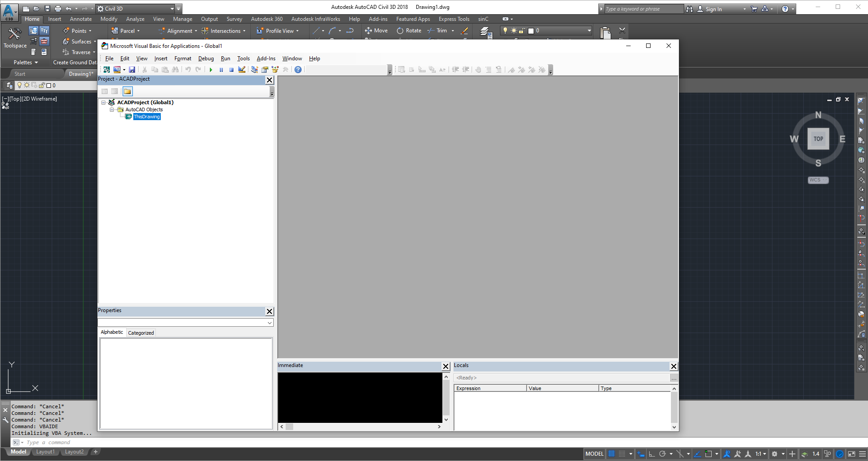The width and height of the screenshot is (868, 461).
Task: Collapse AutoCAD Objects folder node
Action: pos(112,109)
